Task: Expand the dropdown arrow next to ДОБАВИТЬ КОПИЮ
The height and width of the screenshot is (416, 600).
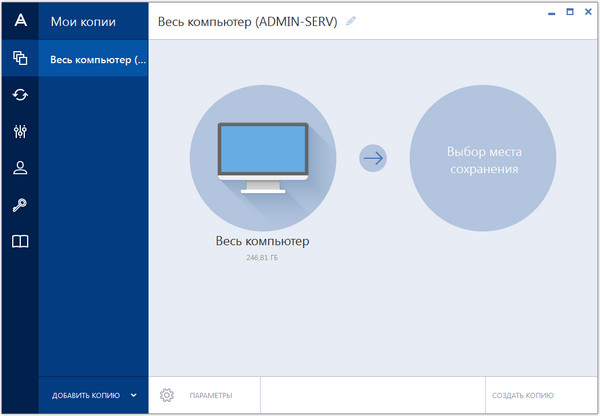Action: click(133, 396)
